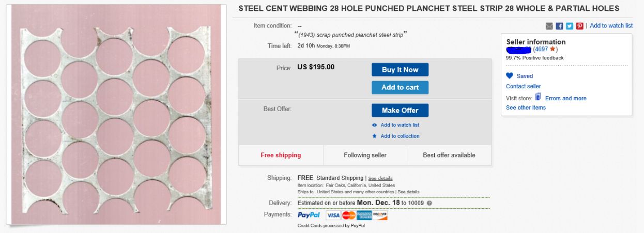Click the delivery estimate help question icon
Screen dimensions: 644x233
click(x=430, y=203)
